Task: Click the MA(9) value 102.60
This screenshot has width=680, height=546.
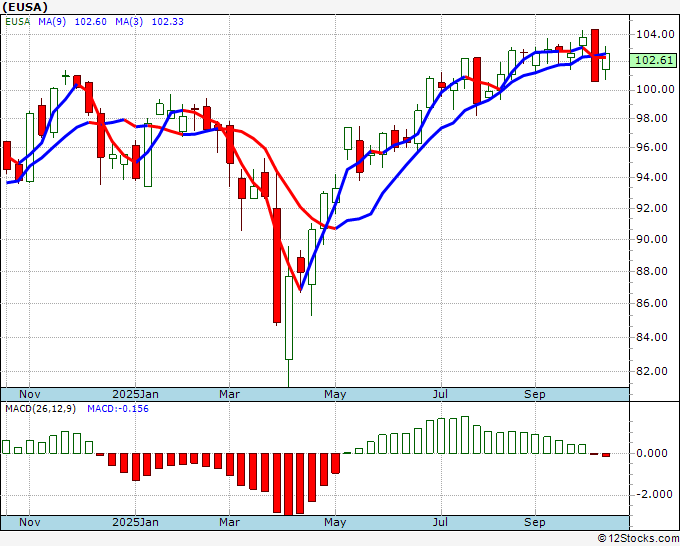Action: click(91, 22)
